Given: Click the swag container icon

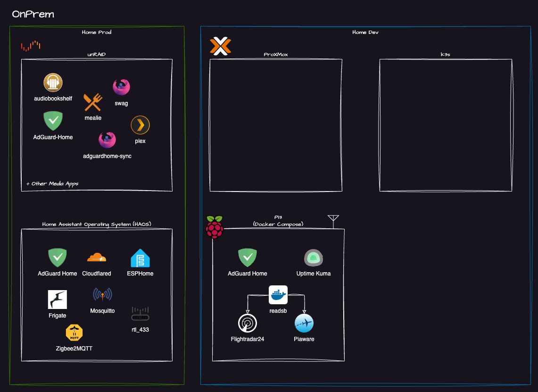Looking at the screenshot, I should (122, 87).
